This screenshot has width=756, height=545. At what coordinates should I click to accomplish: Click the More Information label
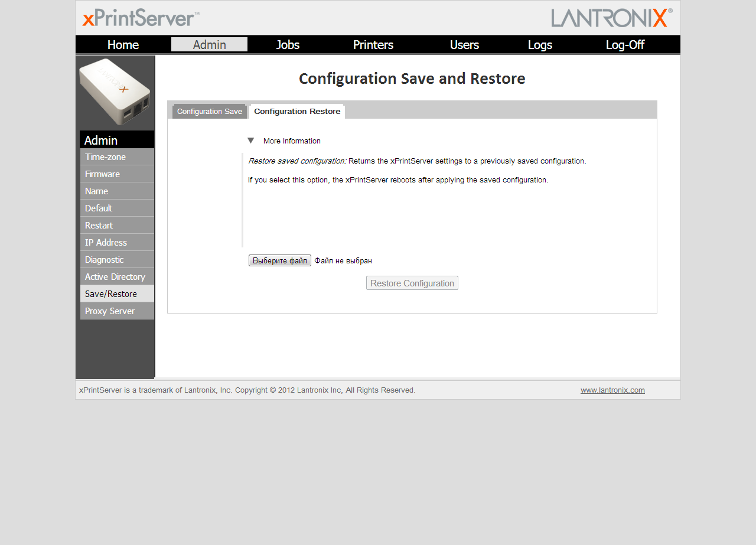pyautogui.click(x=292, y=141)
